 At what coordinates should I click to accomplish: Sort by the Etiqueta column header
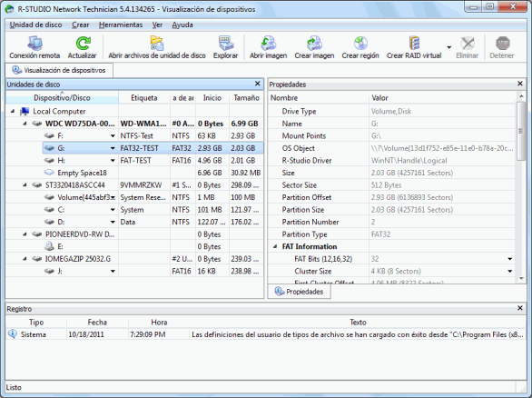[x=144, y=98]
